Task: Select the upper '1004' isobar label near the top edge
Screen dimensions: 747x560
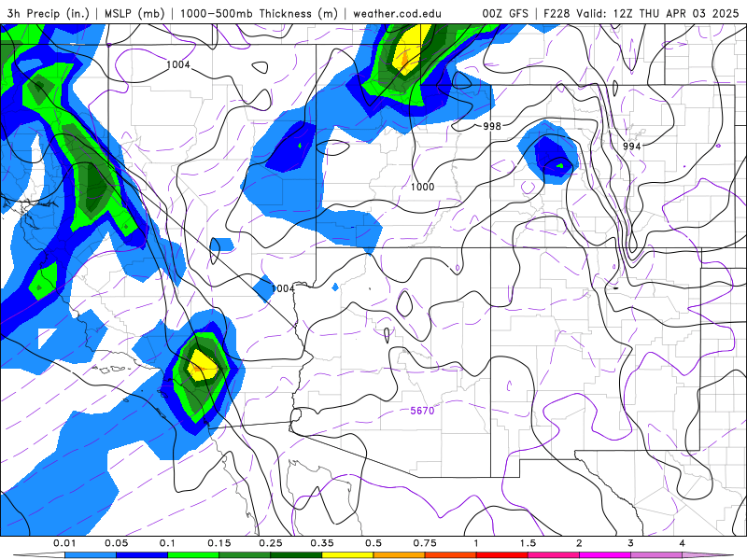Action: point(178,64)
